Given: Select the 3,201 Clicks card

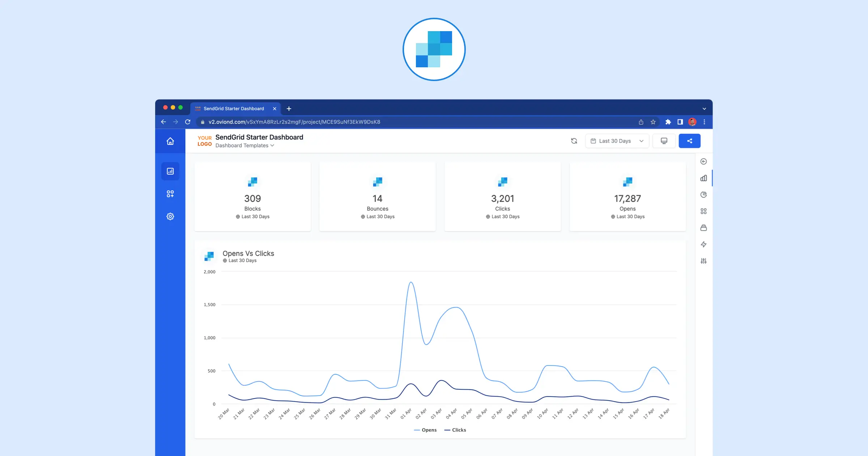Looking at the screenshot, I should [x=503, y=197].
